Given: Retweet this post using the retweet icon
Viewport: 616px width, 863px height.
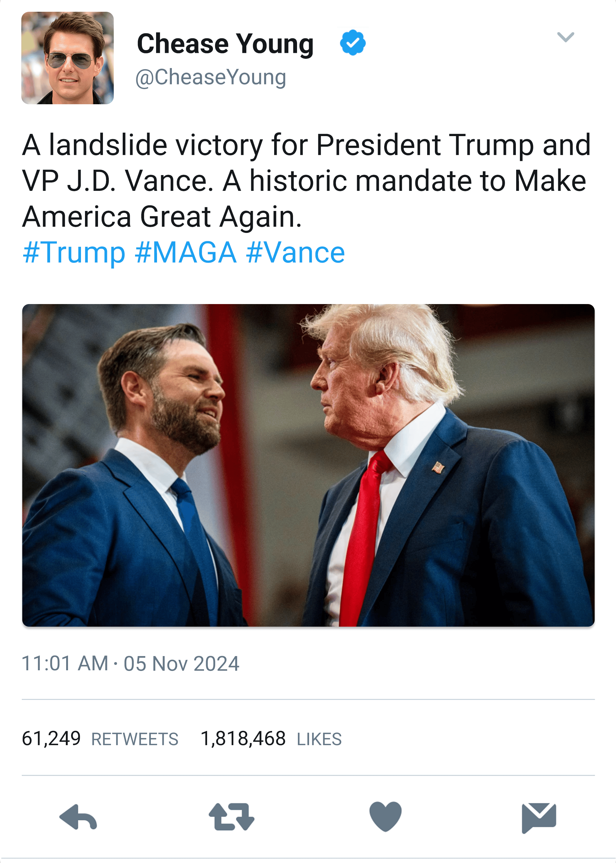Looking at the screenshot, I should [232, 817].
